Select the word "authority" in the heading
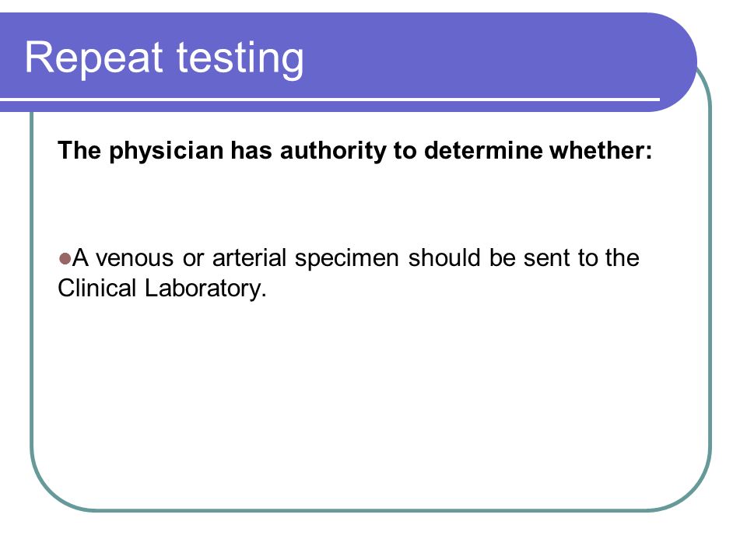This screenshot has width=747, height=560. 334,152
